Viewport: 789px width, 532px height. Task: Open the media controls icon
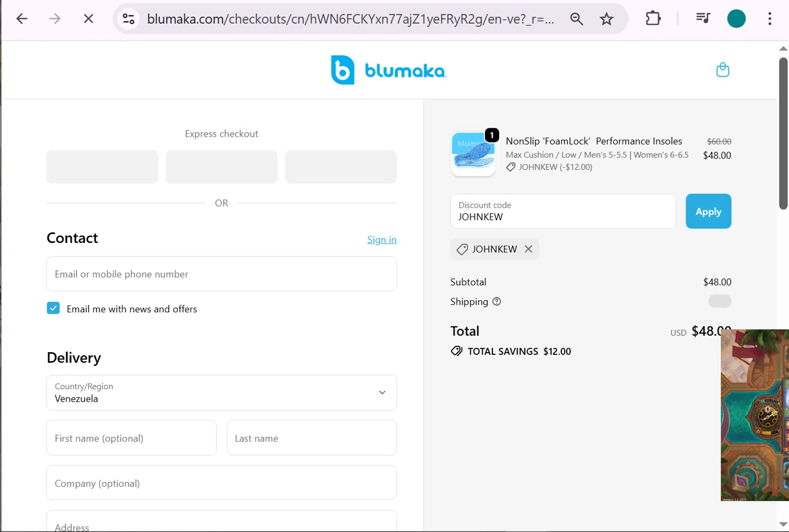[x=703, y=19]
